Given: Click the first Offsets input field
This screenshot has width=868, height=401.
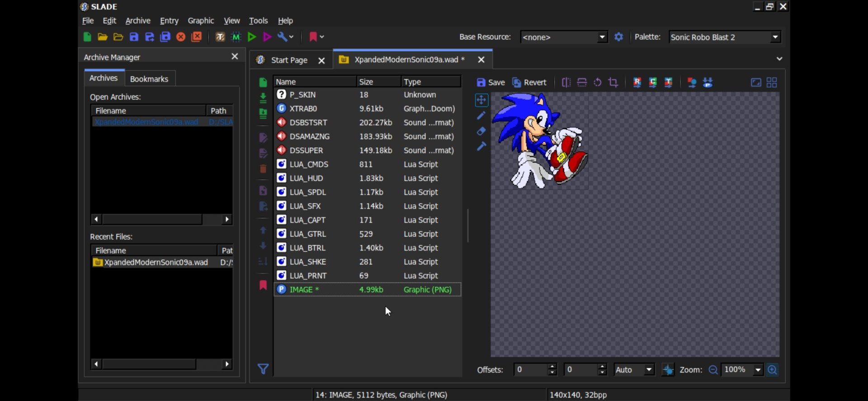Looking at the screenshot, I should click(x=531, y=370).
